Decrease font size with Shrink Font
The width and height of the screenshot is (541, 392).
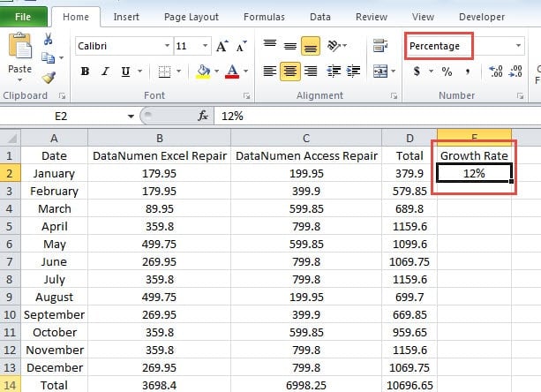coord(241,46)
